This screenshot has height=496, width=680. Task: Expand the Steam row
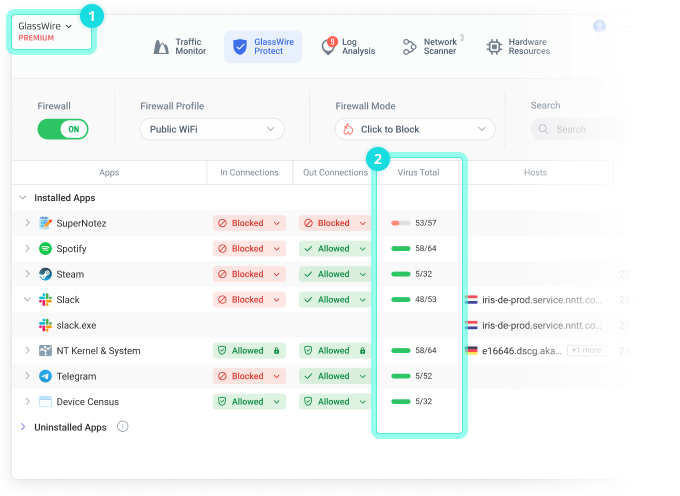pos(27,274)
